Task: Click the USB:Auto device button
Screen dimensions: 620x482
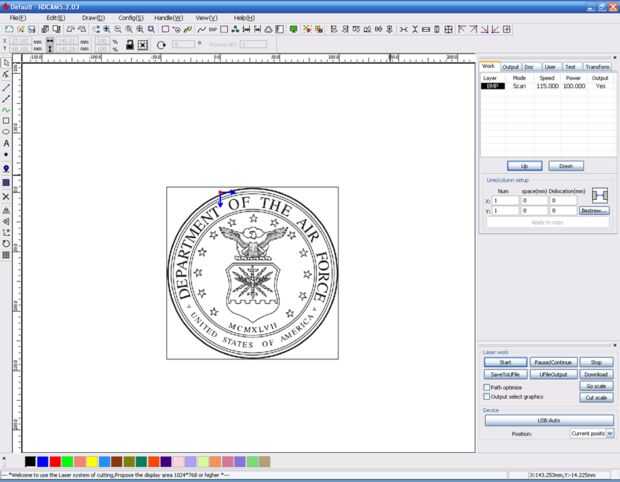Action: (549, 420)
